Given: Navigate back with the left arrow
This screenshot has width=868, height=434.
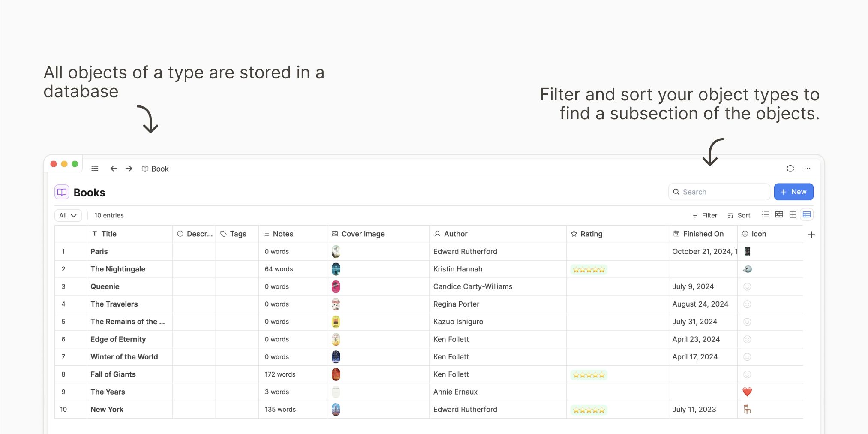Looking at the screenshot, I should [x=114, y=169].
